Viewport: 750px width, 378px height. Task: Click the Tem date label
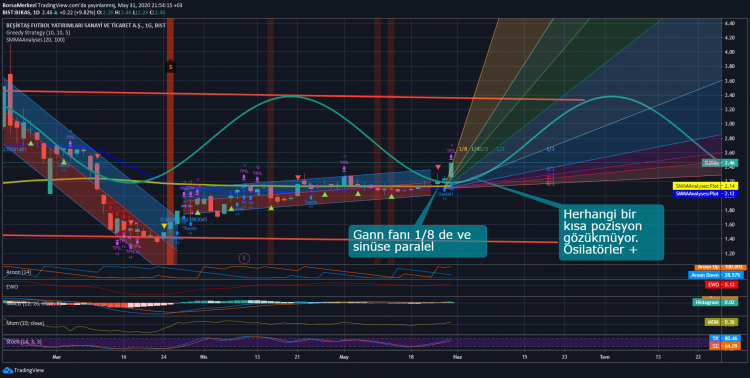(605, 357)
